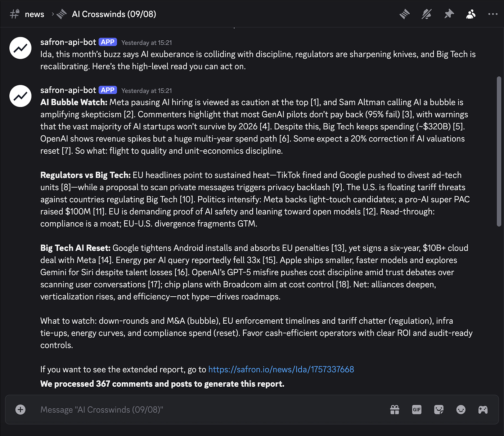The height and width of the screenshot is (436, 504).
Task: Click the chat scrollbar thumb
Action: 499,151
